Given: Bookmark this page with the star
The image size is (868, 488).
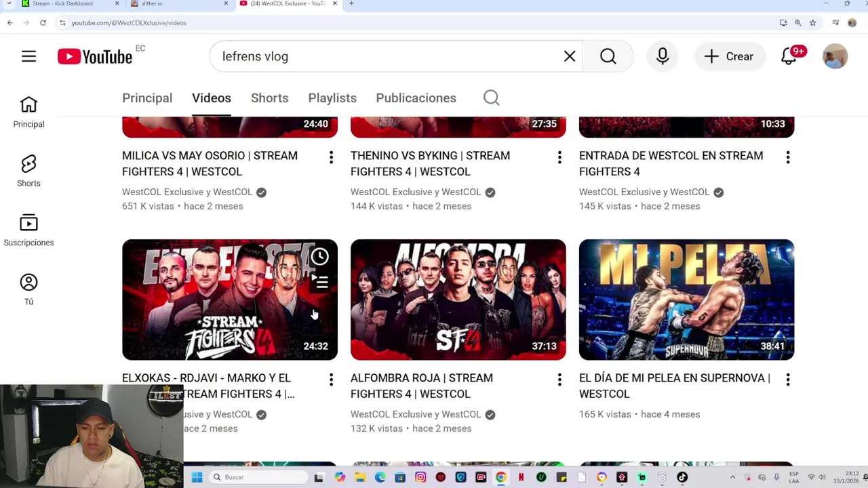Looking at the screenshot, I should 812,22.
